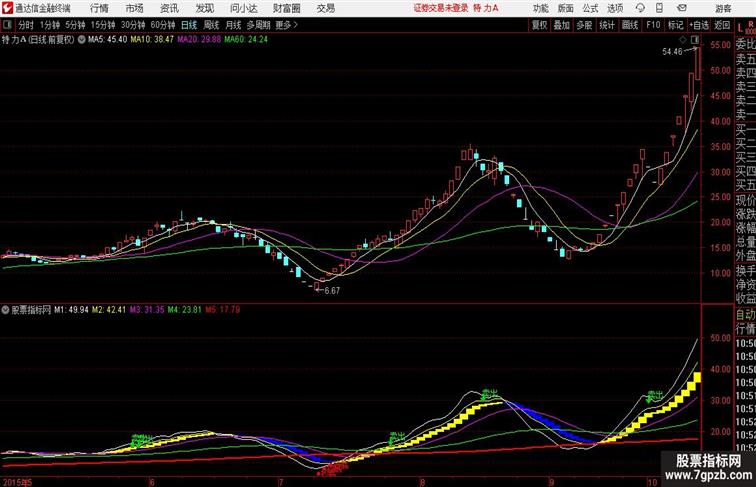The image size is (756, 487).
Task: Open the 财富圈 menu
Action: [286, 8]
